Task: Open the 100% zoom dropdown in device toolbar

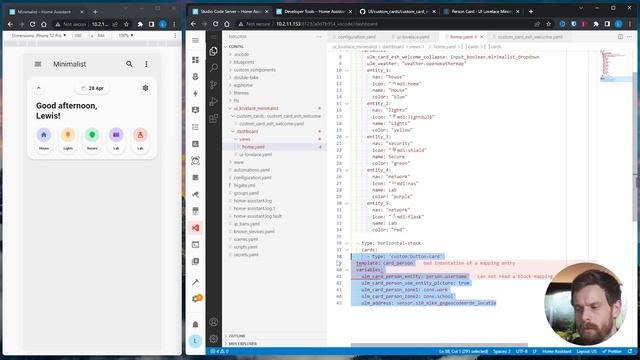Action: (x=126, y=36)
